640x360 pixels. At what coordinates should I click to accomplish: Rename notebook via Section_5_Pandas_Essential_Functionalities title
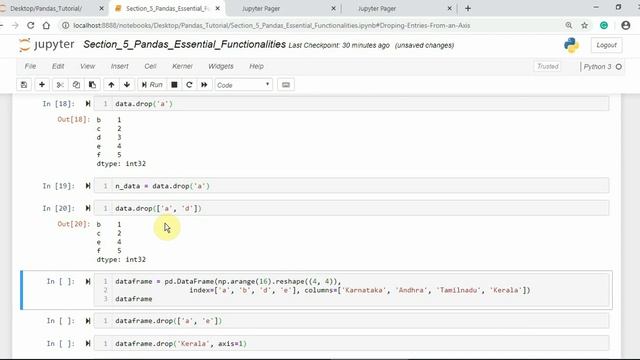click(x=184, y=44)
